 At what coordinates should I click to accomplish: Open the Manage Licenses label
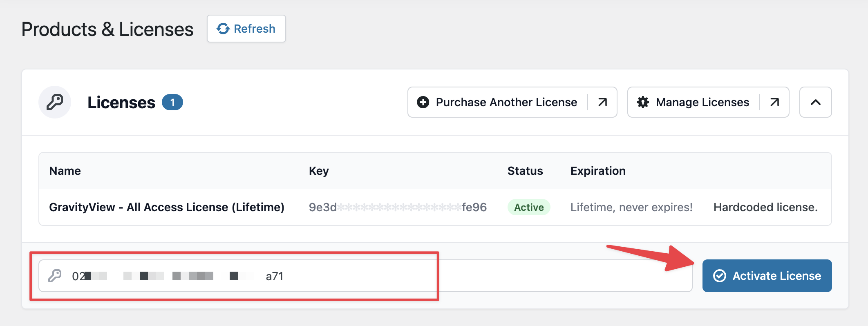click(702, 102)
